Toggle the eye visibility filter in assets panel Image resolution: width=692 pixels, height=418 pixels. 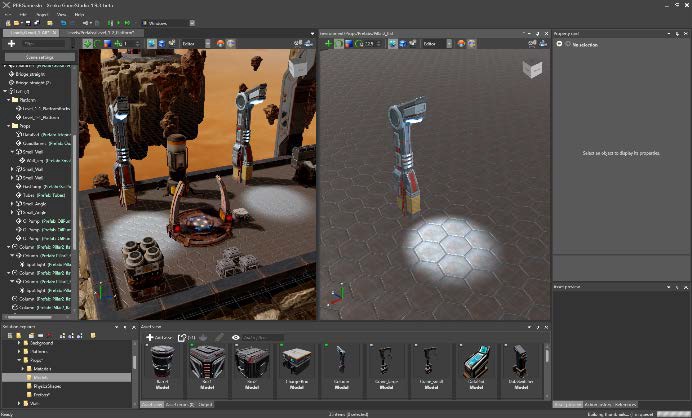tap(235, 338)
